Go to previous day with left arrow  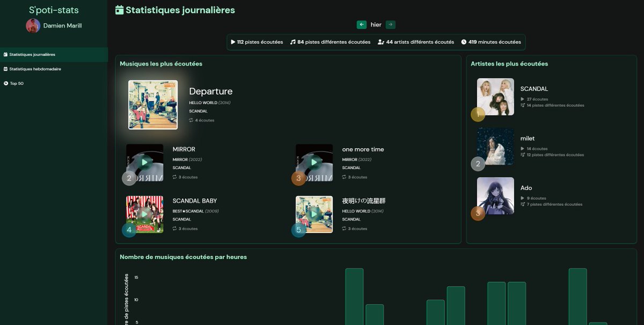[362, 25]
